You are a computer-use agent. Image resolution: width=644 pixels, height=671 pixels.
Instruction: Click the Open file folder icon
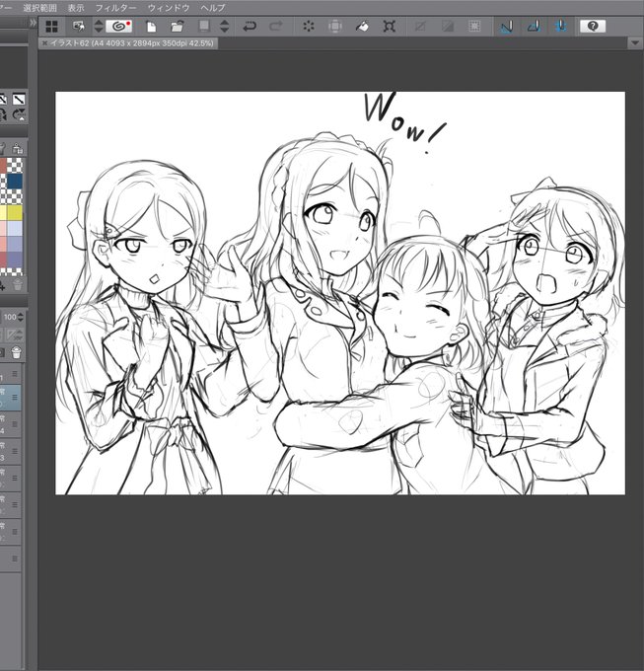click(x=178, y=27)
